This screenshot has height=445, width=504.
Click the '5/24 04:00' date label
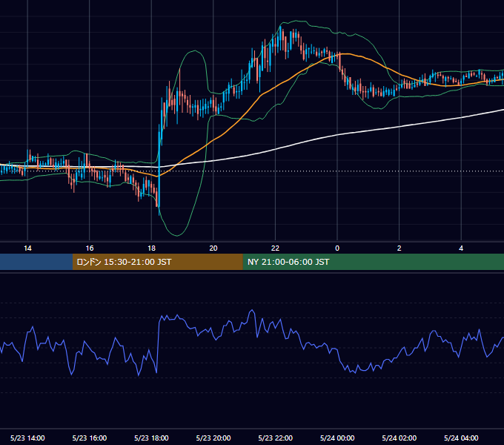point(461,438)
